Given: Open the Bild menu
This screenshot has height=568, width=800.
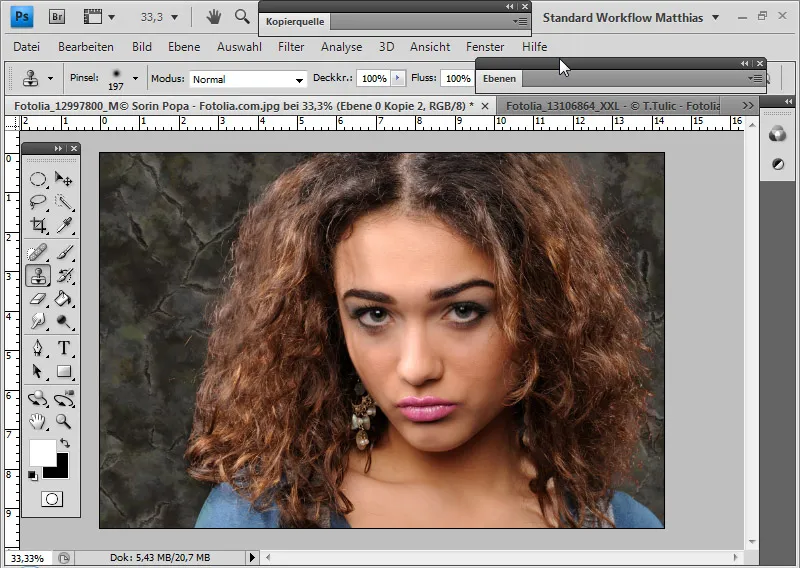Looking at the screenshot, I should 141,47.
